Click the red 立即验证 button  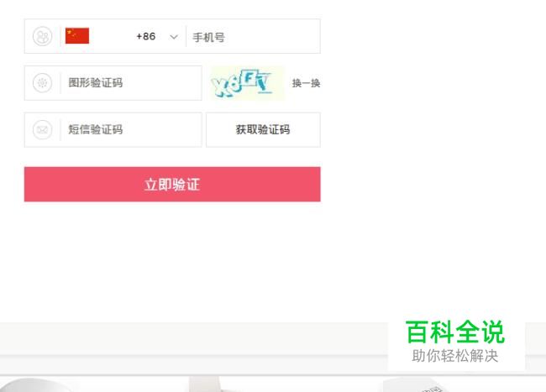(x=172, y=184)
